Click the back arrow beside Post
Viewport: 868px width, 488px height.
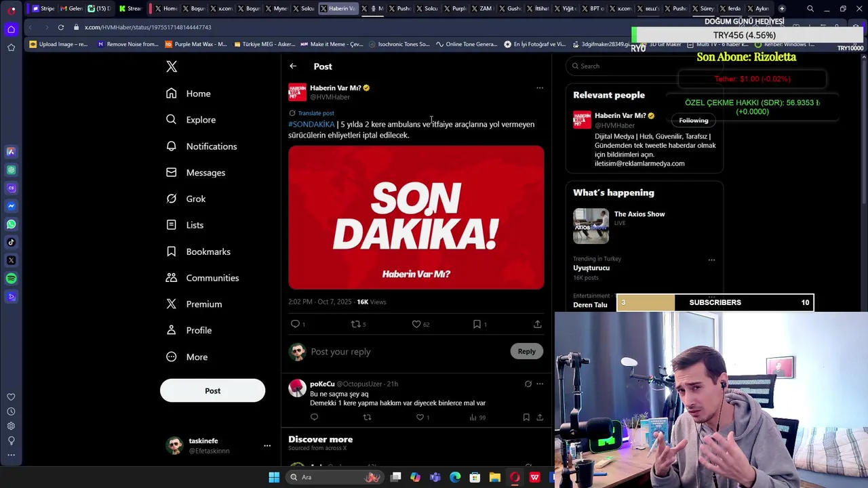pyautogui.click(x=293, y=66)
